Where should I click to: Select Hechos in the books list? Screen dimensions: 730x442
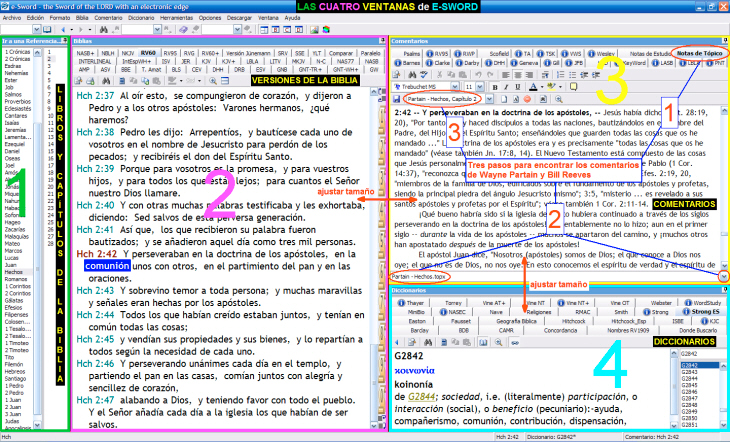pyautogui.click(x=14, y=272)
